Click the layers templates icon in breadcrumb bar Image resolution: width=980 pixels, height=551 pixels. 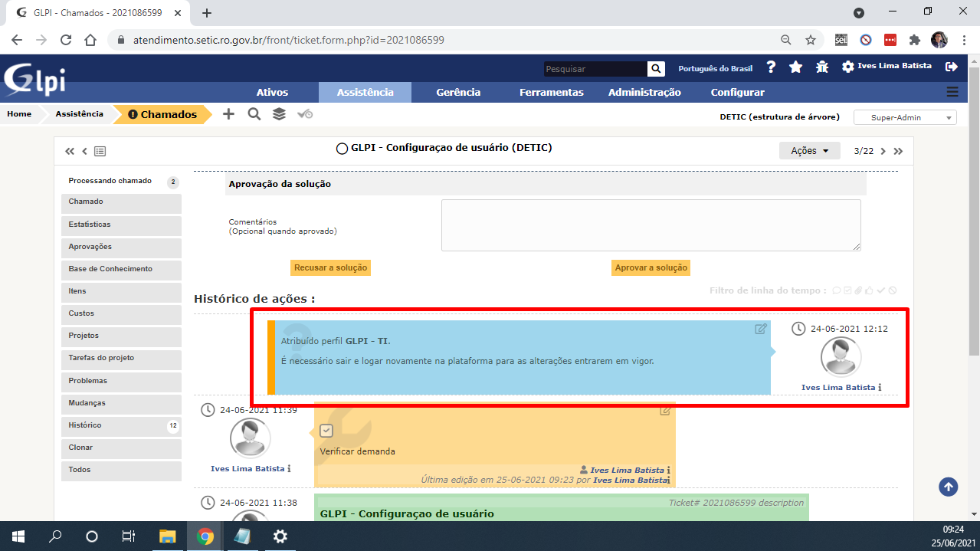click(x=279, y=114)
